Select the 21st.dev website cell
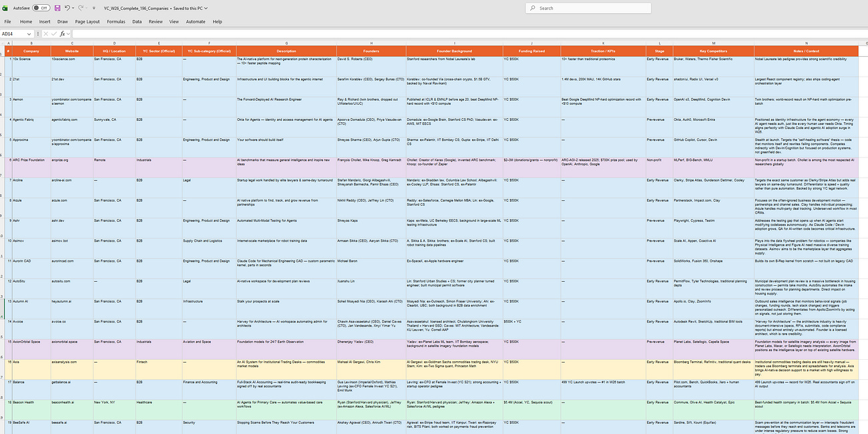 point(72,87)
